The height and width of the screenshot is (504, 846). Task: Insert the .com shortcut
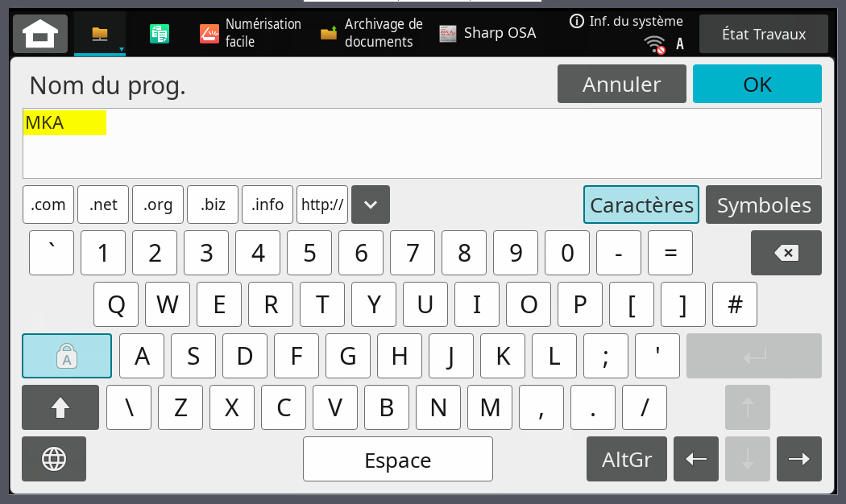coord(48,204)
